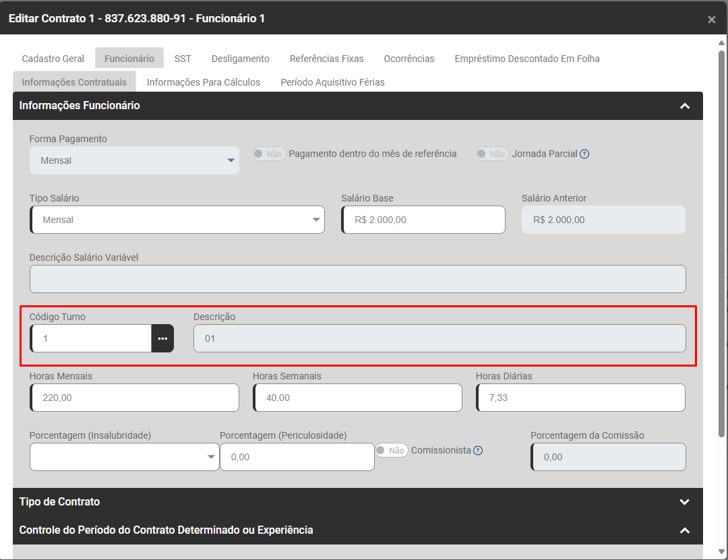The height and width of the screenshot is (560, 728).
Task: Click the vertical scrollbar down arrow
Action: pyautogui.click(x=721, y=552)
